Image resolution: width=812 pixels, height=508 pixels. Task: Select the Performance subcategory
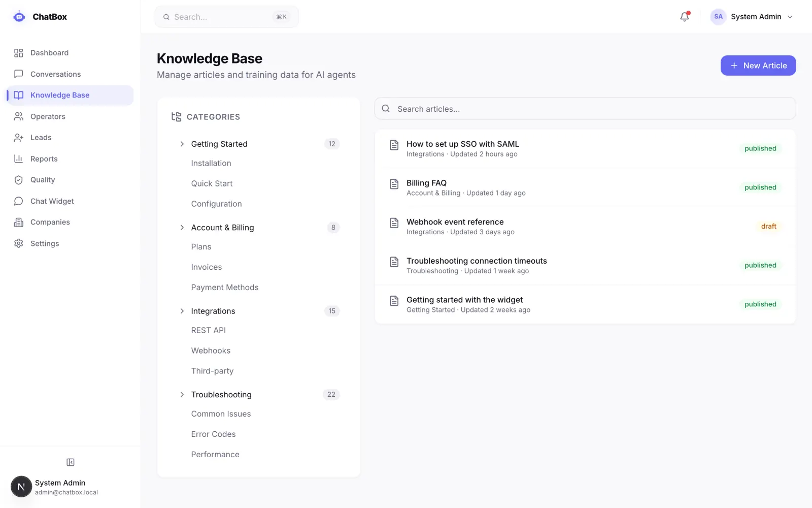click(x=215, y=455)
